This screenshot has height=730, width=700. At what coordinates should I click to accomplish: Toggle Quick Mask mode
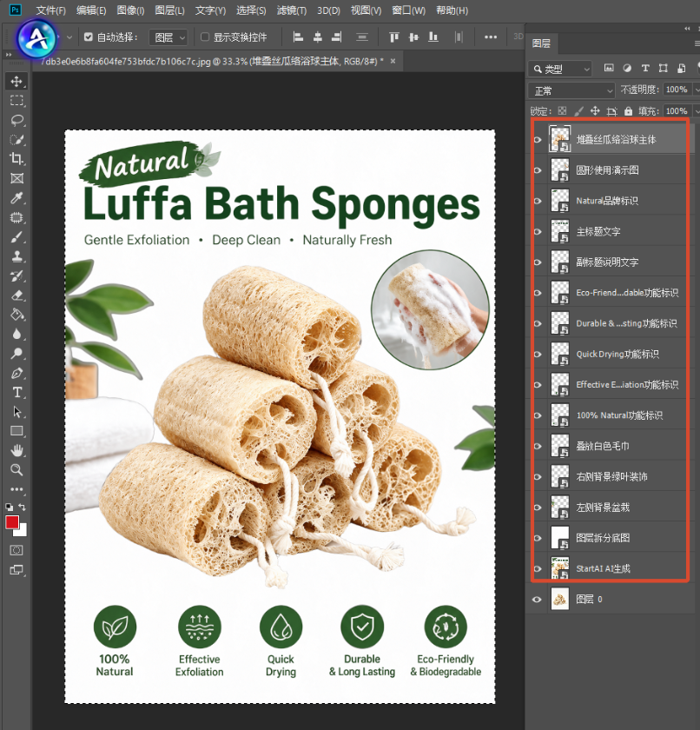pos(17,550)
